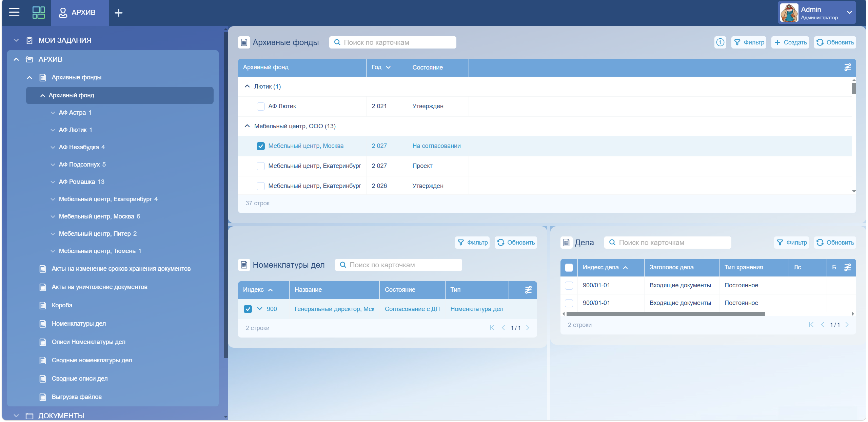The width and height of the screenshot is (868, 422).
Task: Click Обновить in Дела panel
Action: click(835, 243)
